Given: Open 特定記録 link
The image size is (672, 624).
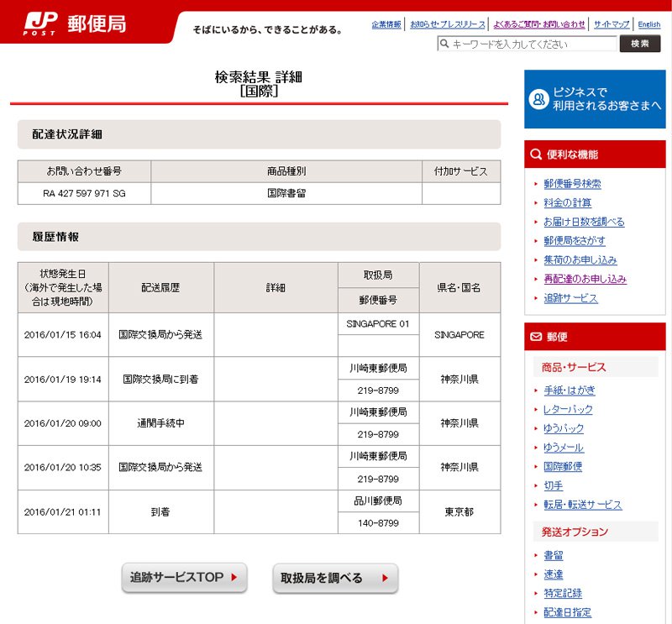Looking at the screenshot, I should pyautogui.click(x=563, y=594).
